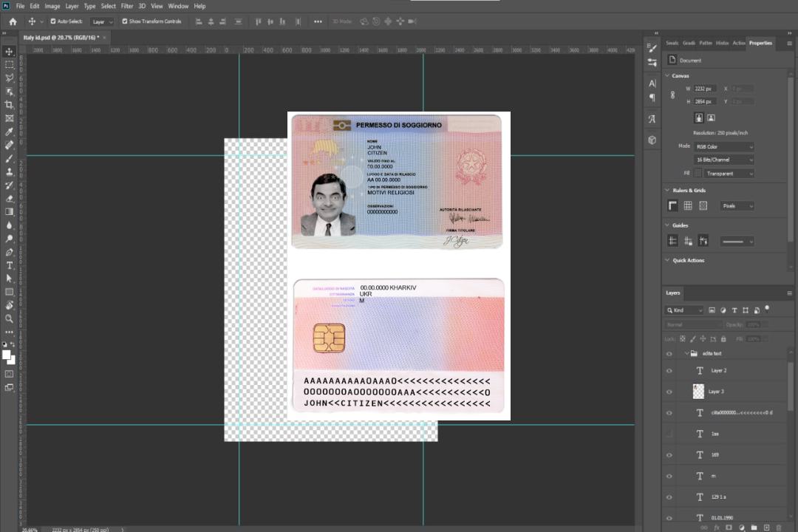This screenshot has height=532, width=798.
Task: Collapse the Canvas section
Action: pos(668,75)
